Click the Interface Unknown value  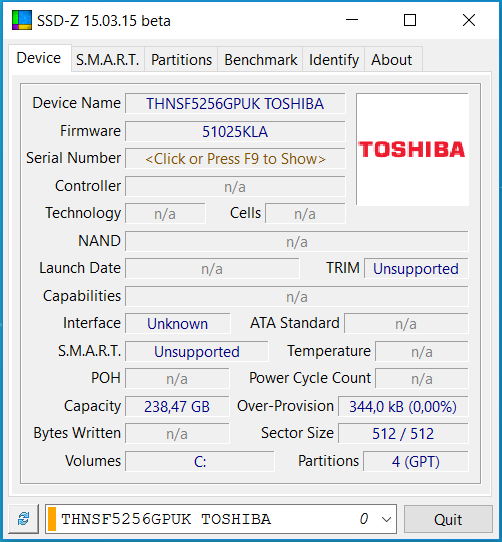click(178, 324)
